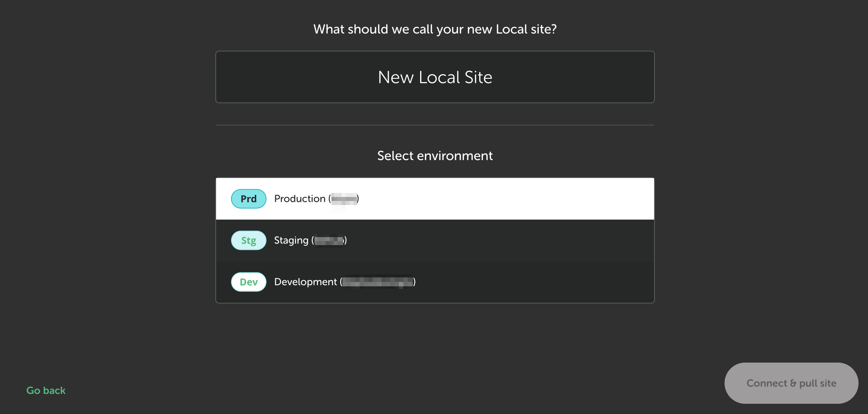Click the teal Prd environment badge
The image size is (868, 414).
pos(249,199)
